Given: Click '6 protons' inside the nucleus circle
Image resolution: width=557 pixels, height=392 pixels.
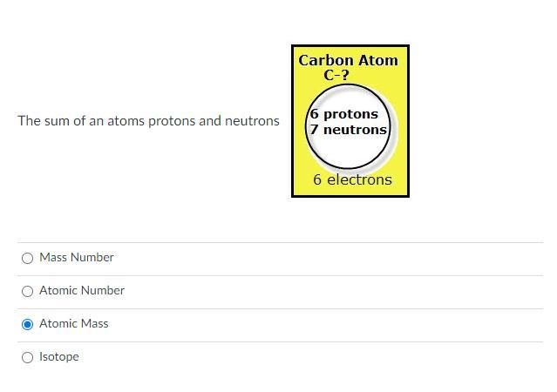Looking at the screenshot, I should (344, 114).
